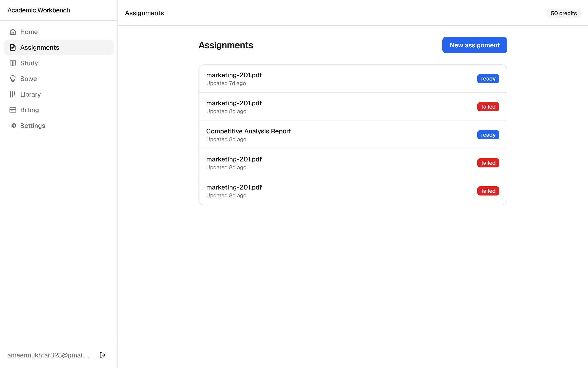This screenshot has width=588, height=368.
Task: Click the Study open-book icon
Action: [x=13, y=63]
